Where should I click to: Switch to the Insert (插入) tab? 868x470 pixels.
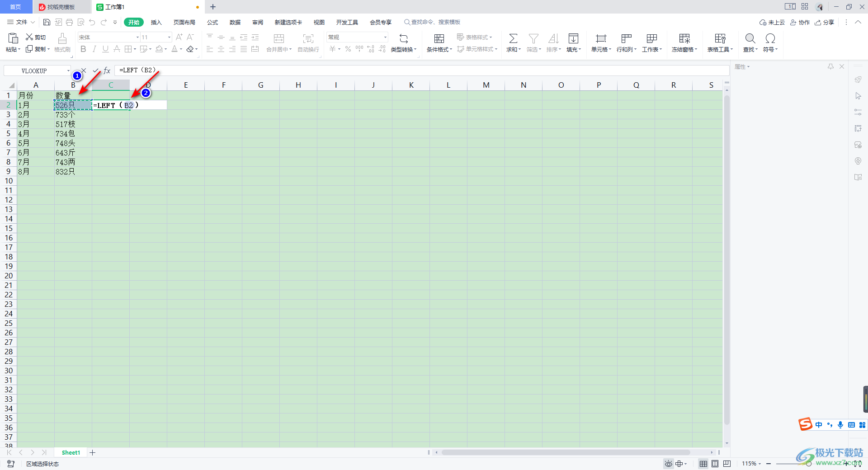click(156, 22)
